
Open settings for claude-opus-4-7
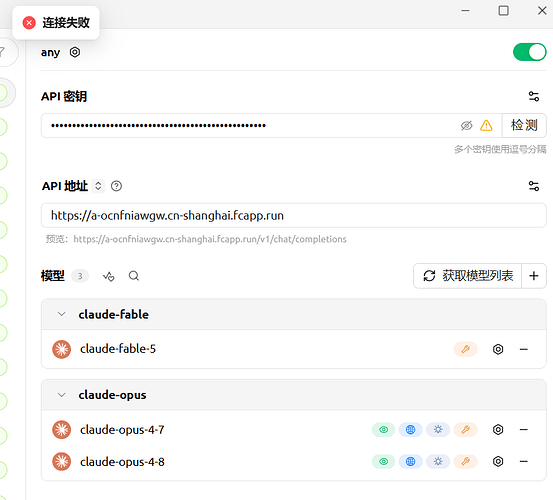click(x=498, y=429)
